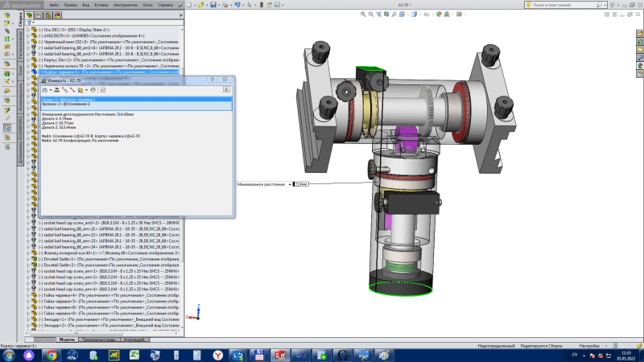Click the Print icon in top toolbar
The height and width of the screenshot is (362, 644).
coord(225,5)
